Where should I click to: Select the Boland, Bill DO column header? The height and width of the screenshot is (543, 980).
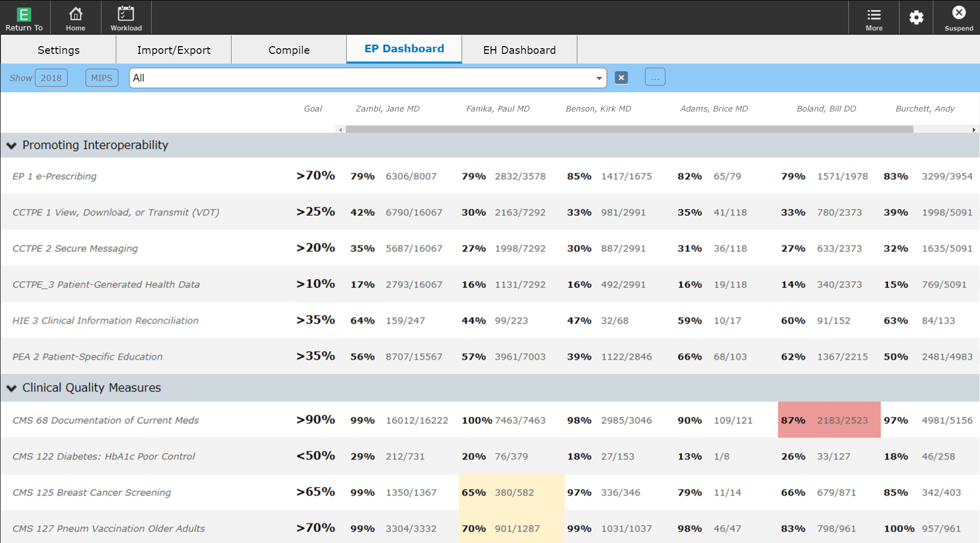826,109
